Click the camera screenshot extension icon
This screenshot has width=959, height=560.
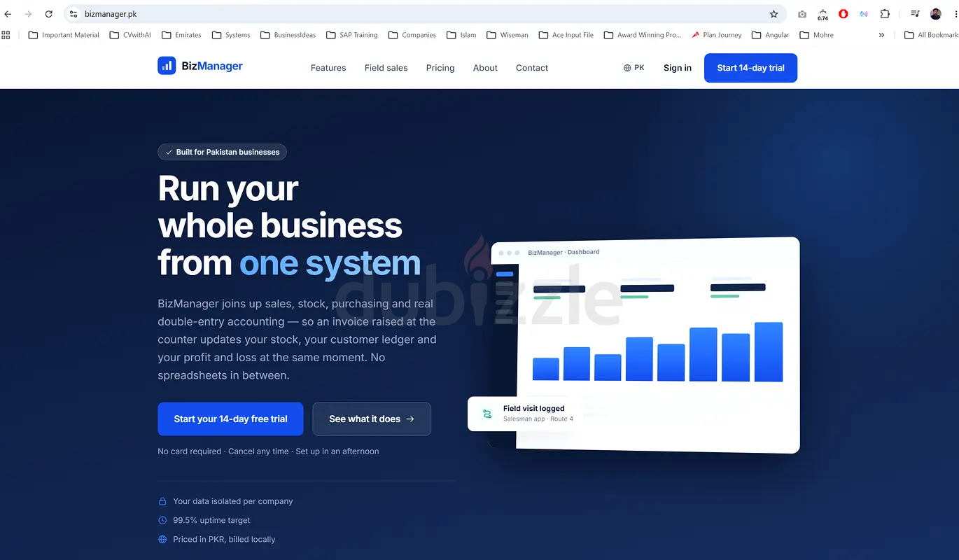(x=802, y=14)
